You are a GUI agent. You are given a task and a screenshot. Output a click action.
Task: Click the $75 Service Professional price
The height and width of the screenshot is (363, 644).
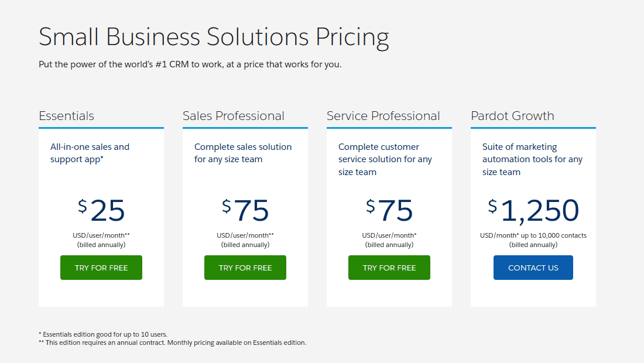[389, 210]
